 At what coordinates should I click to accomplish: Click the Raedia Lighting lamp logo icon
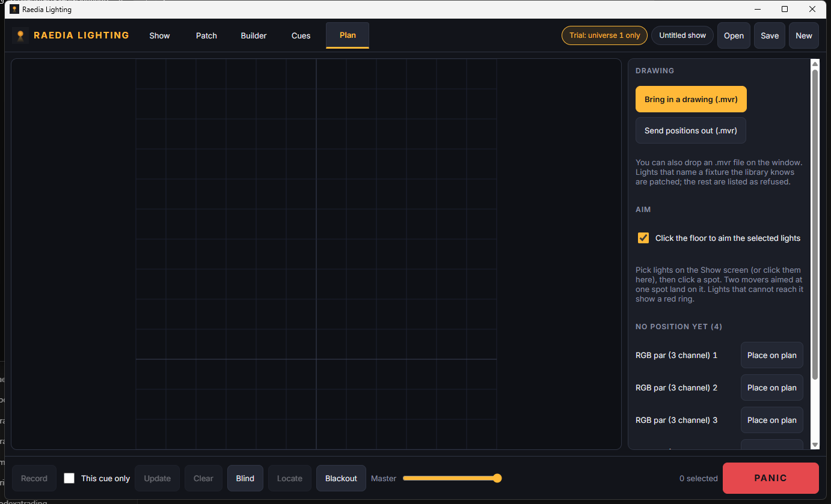coord(20,35)
